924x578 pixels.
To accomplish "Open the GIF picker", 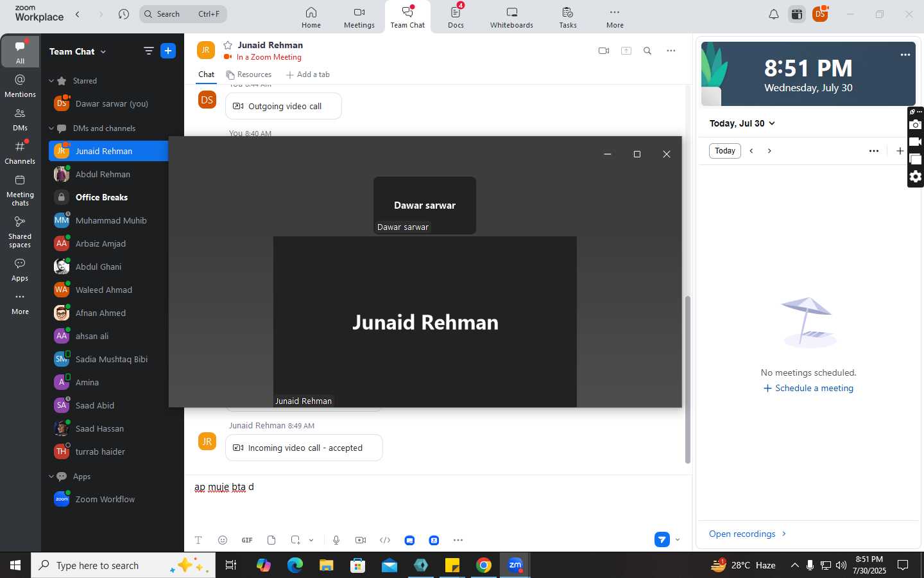I will [247, 540].
